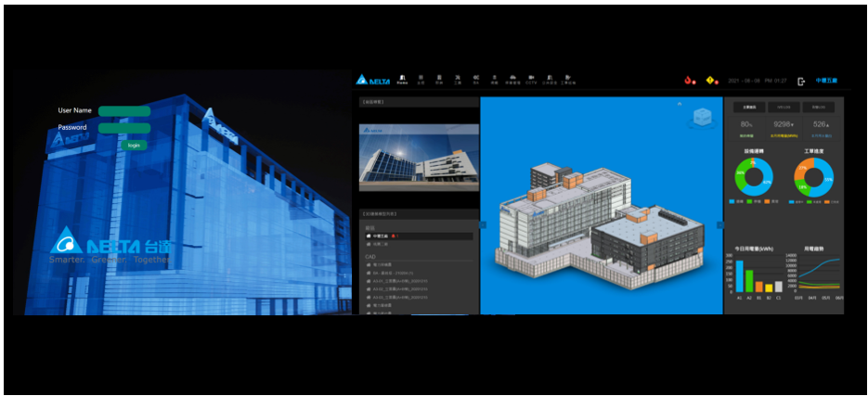Click orange legend swatch under right donut

tap(827, 202)
